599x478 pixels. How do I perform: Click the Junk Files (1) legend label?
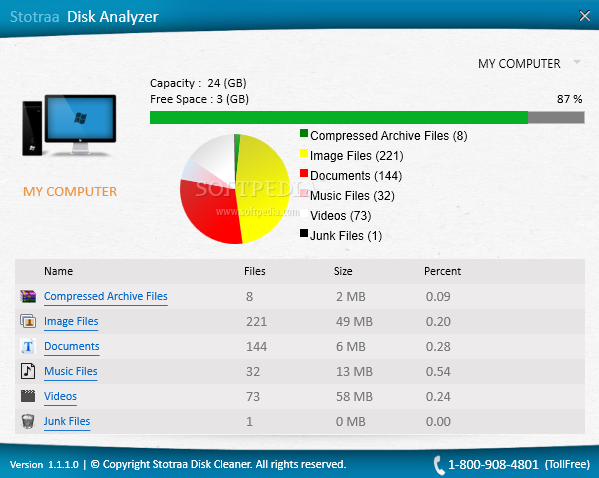(x=346, y=236)
